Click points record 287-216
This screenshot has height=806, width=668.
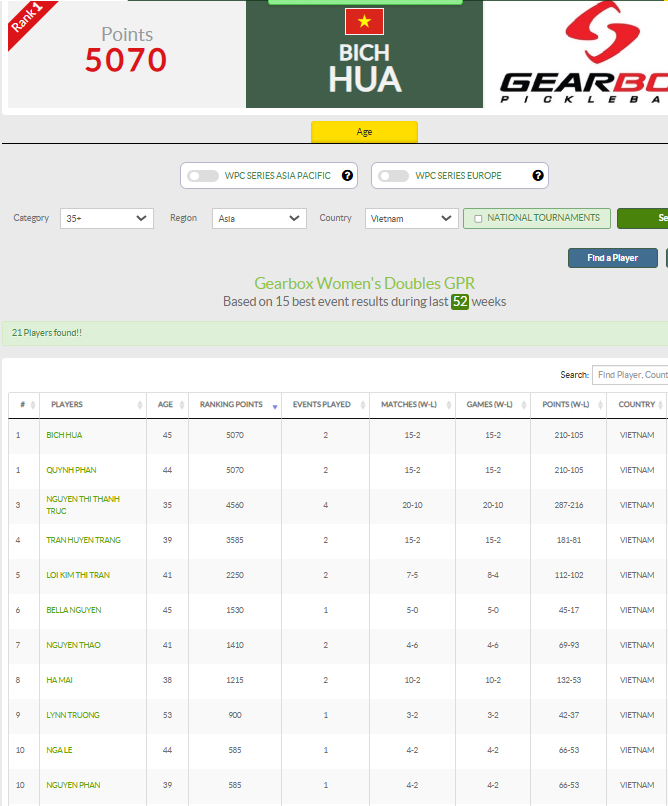[569, 505]
